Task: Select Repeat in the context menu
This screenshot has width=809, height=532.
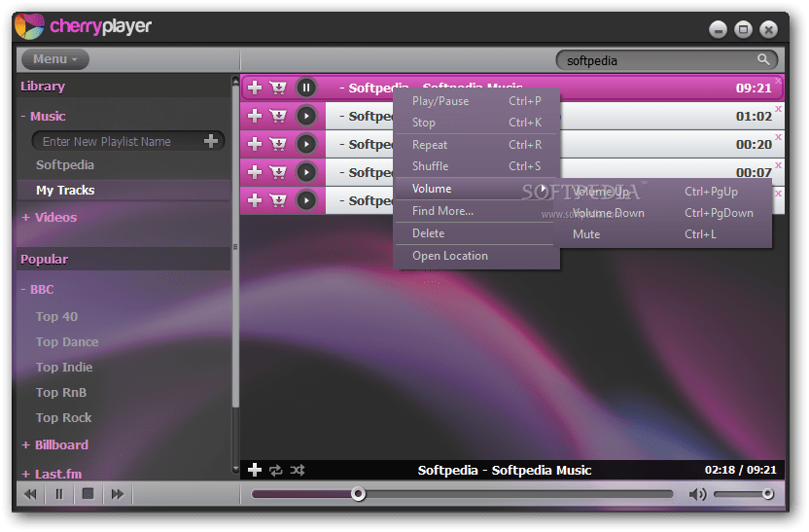Action: pos(476,145)
